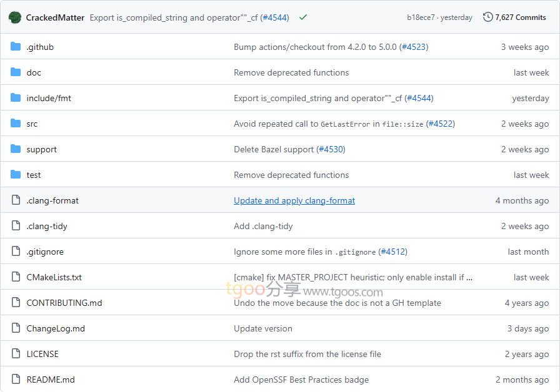Open the CMakeLists.txt file
The image size is (560, 392).
[x=54, y=277]
